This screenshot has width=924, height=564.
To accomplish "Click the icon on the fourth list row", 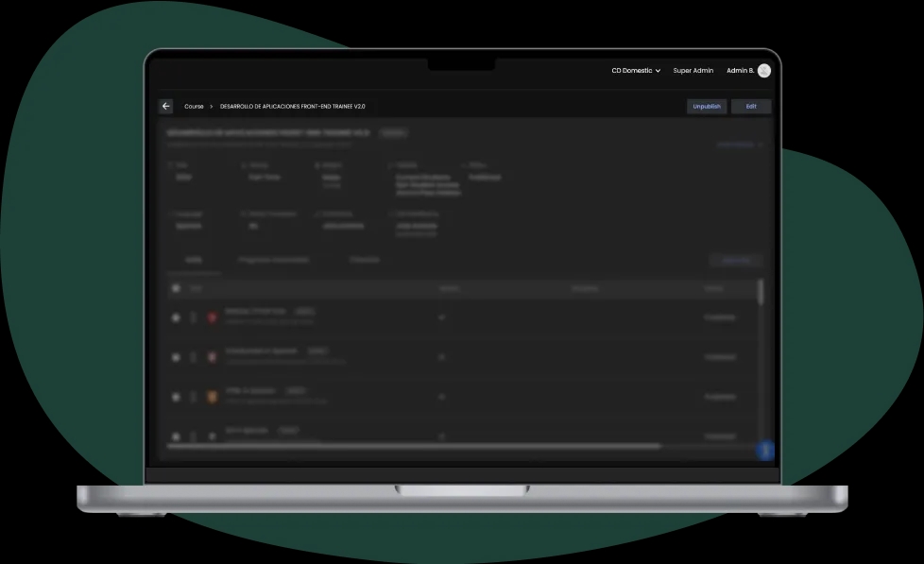I will click(211, 436).
